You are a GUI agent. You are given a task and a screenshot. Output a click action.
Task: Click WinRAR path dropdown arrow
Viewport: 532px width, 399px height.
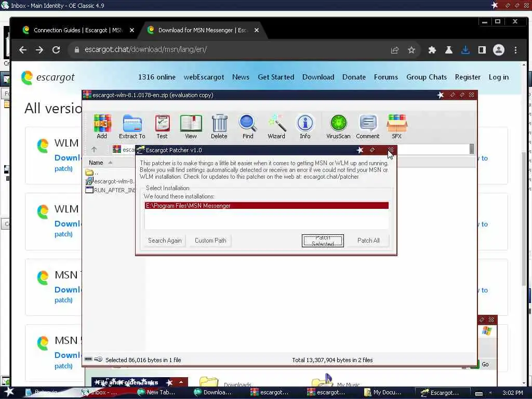(x=472, y=149)
